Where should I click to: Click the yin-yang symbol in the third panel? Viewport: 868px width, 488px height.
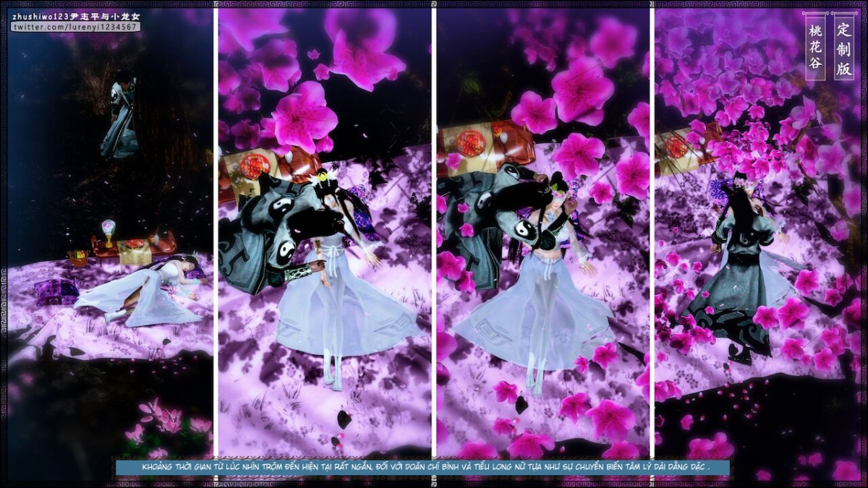pos(527,231)
